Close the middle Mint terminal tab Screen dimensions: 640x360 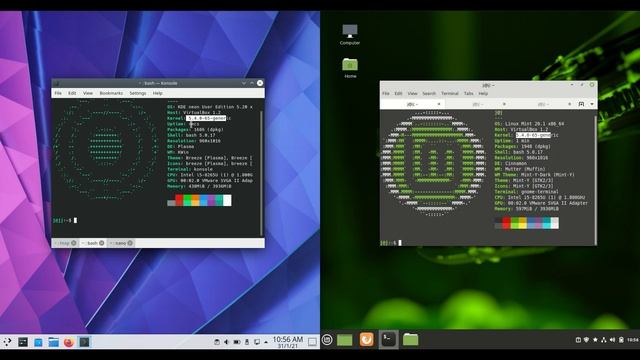[x=504, y=104]
